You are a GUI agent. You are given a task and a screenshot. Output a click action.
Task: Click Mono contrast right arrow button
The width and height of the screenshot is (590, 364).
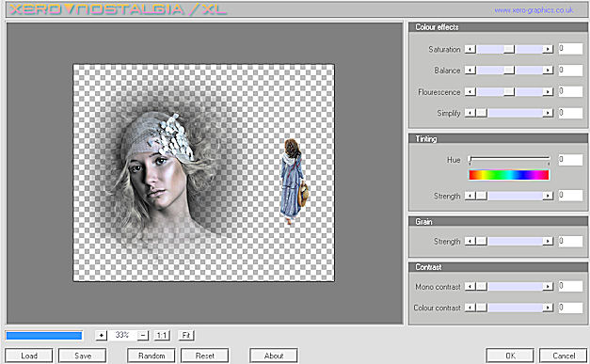548,287
